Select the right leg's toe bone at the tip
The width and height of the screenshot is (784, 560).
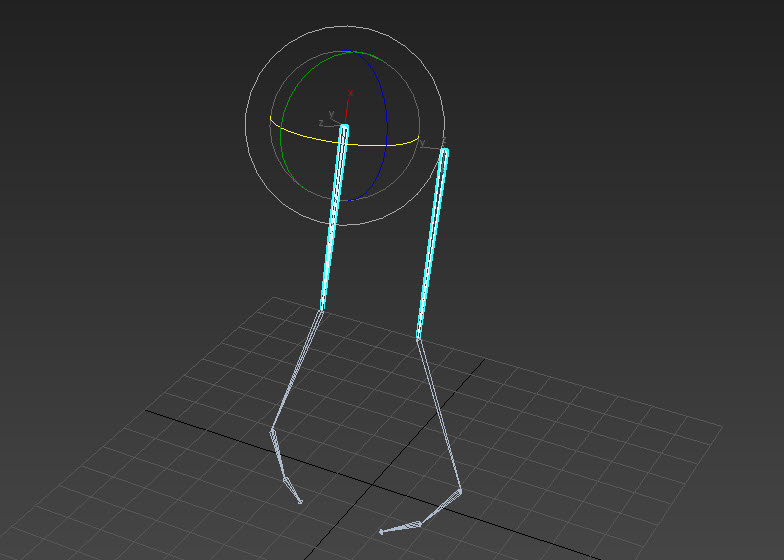coord(400,528)
